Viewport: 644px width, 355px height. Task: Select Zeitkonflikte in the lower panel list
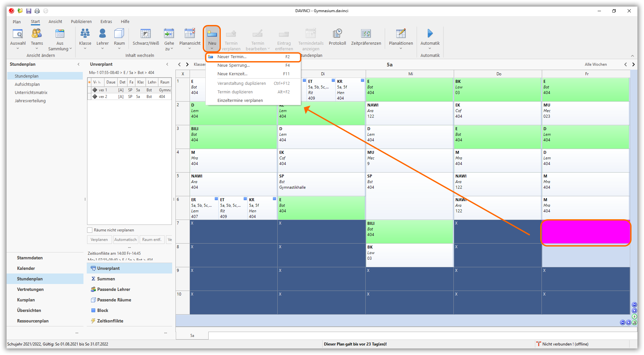(x=110, y=321)
